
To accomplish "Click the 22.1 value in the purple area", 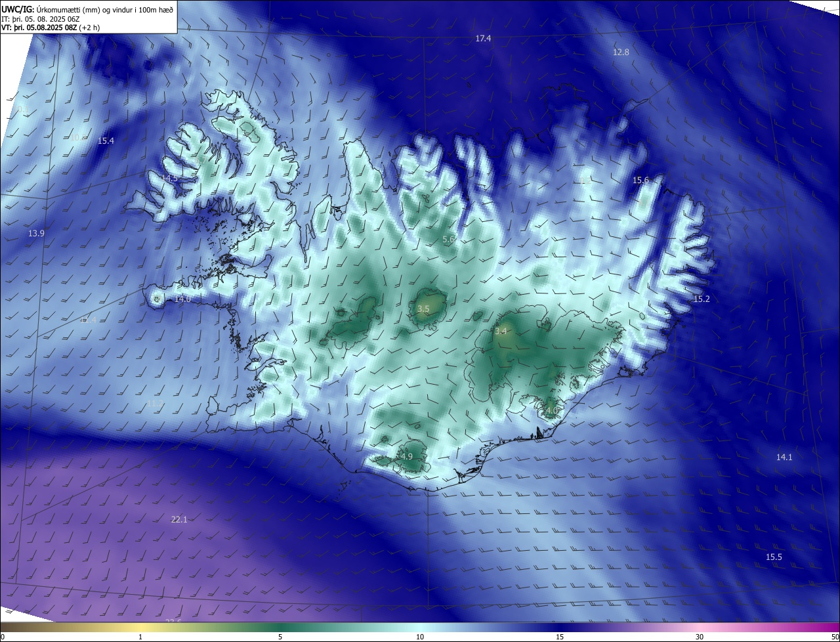I will pyautogui.click(x=179, y=520).
